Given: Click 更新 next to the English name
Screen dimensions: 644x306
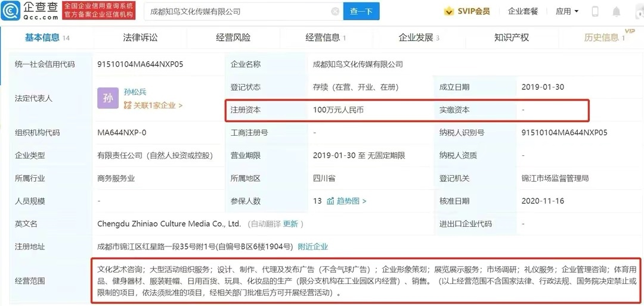Looking at the screenshot, I should (290, 224).
